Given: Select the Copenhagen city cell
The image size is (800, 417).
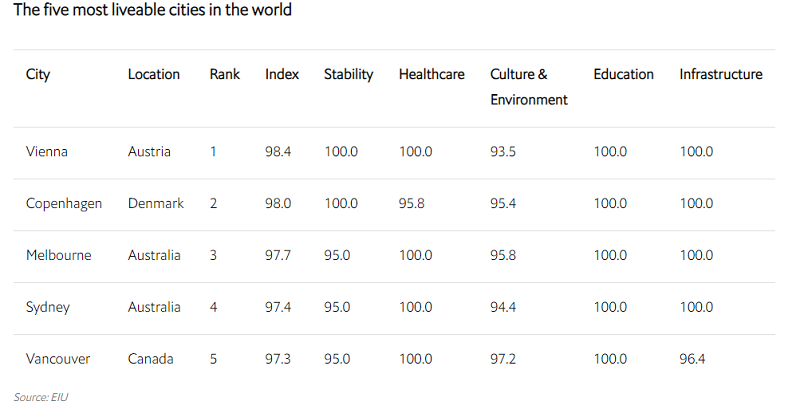Looking at the screenshot, I should tap(64, 203).
